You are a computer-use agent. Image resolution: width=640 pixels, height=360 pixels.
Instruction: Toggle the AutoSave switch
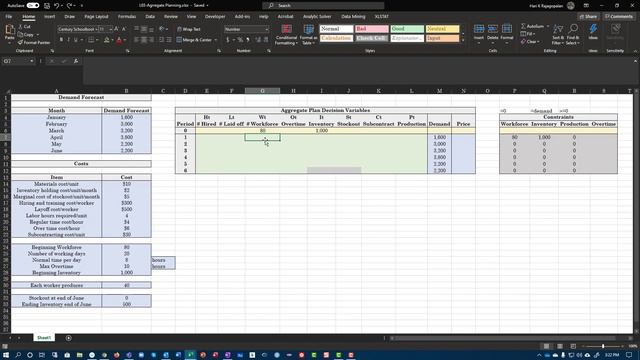(x=33, y=5)
